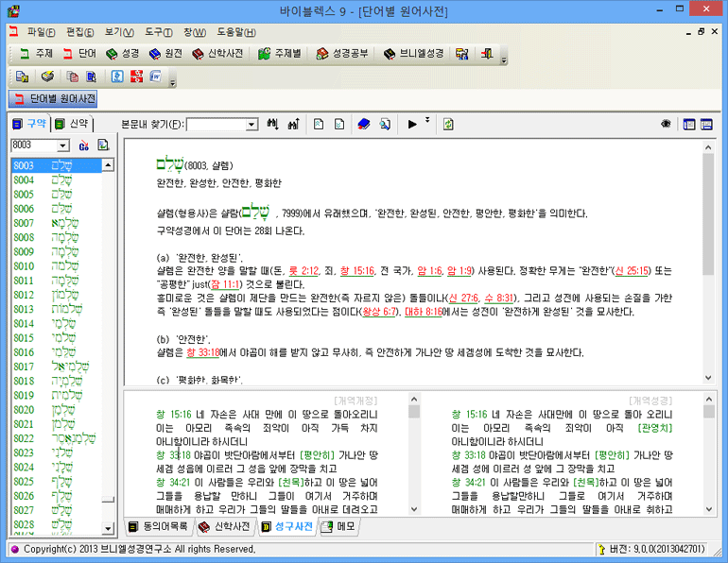Select entry 8007 in the word list

[x=56, y=223]
